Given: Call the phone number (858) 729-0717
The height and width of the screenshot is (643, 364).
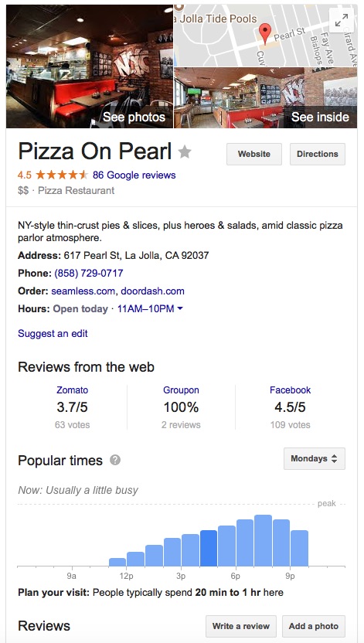Looking at the screenshot, I should [89, 273].
